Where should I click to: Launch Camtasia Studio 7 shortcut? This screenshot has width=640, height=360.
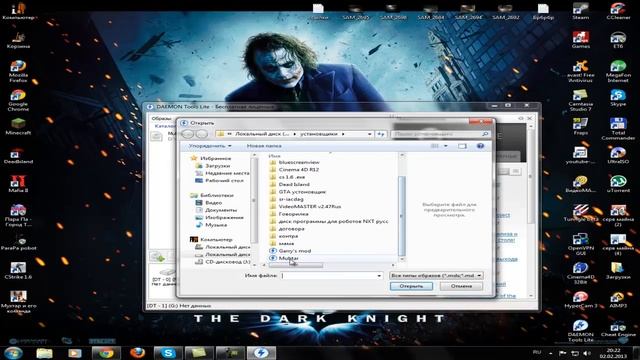(580, 100)
